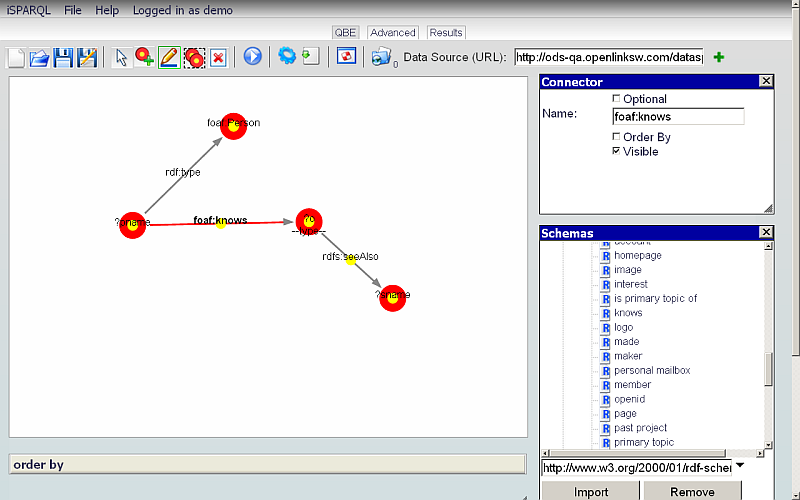Switch to the Advanced tab

pyautogui.click(x=393, y=33)
